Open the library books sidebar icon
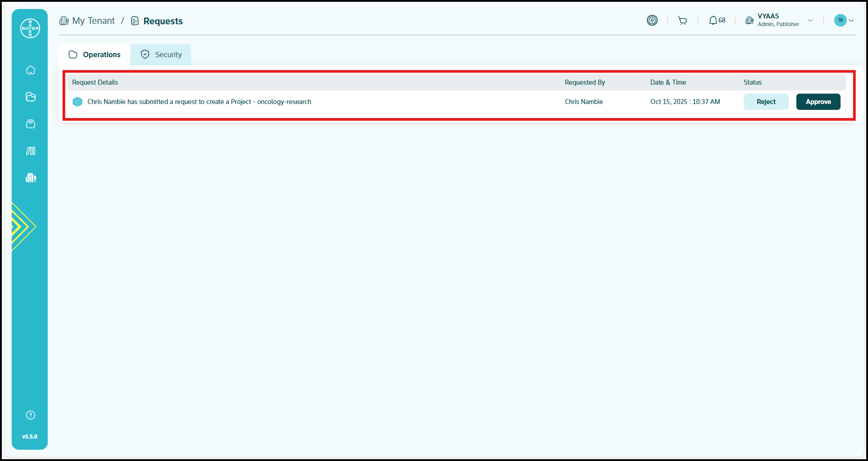This screenshot has height=461, width=868. tap(31, 151)
